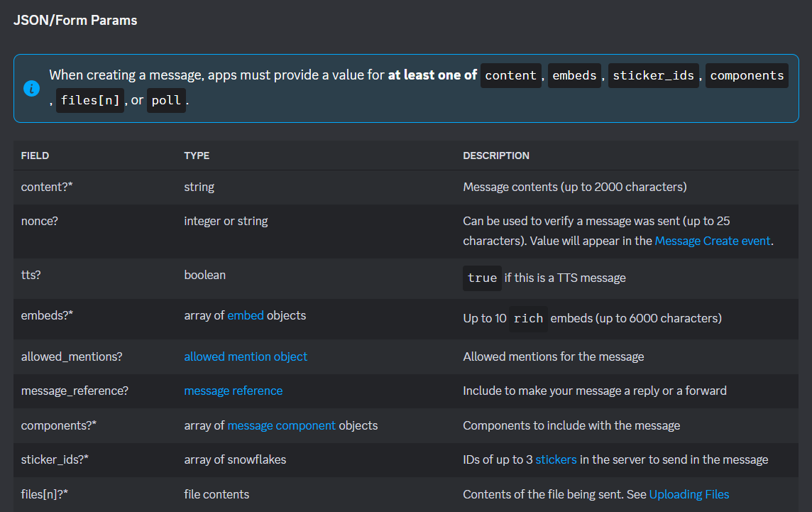Click the DESCRIPTION column header

tap(495, 156)
